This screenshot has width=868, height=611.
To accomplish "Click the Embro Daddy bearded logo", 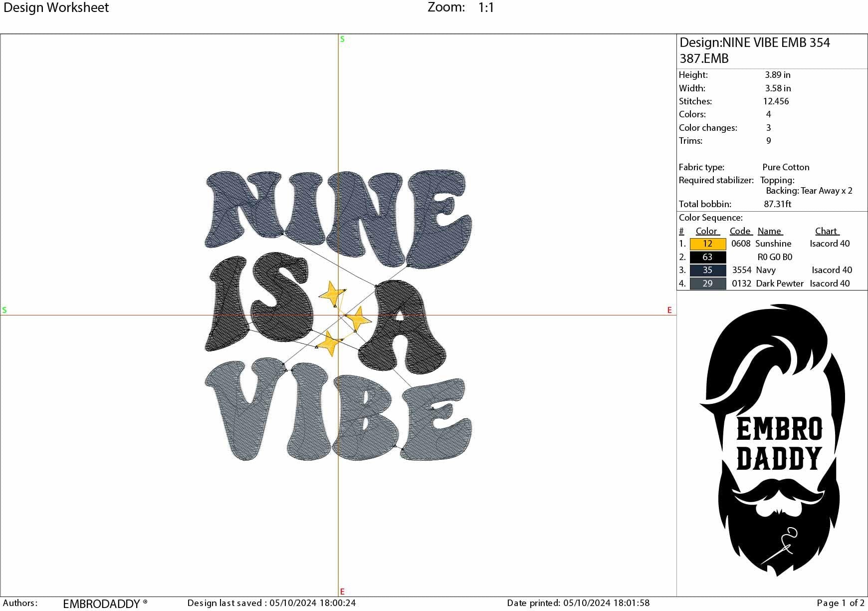I will (772, 440).
